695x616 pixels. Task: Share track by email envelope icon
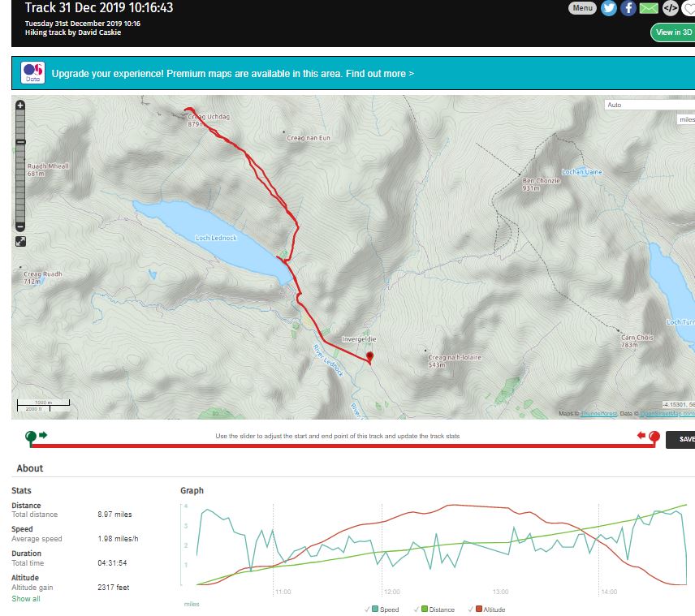[649, 8]
